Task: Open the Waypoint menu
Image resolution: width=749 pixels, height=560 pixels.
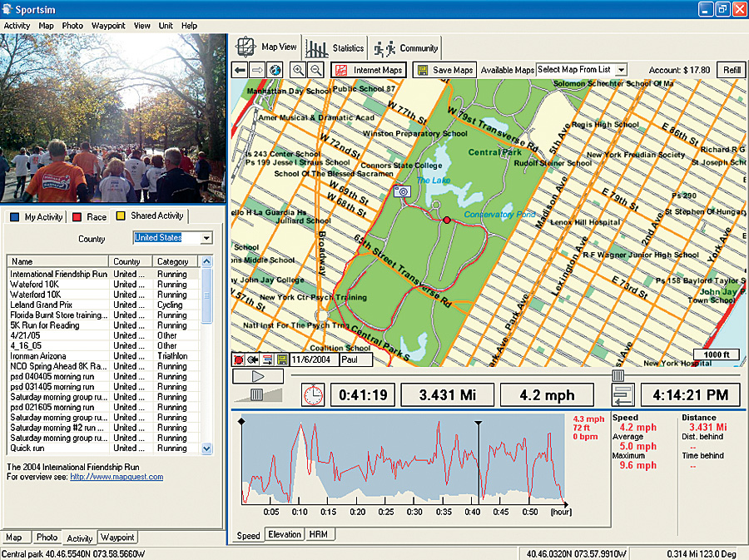Action: [108, 26]
